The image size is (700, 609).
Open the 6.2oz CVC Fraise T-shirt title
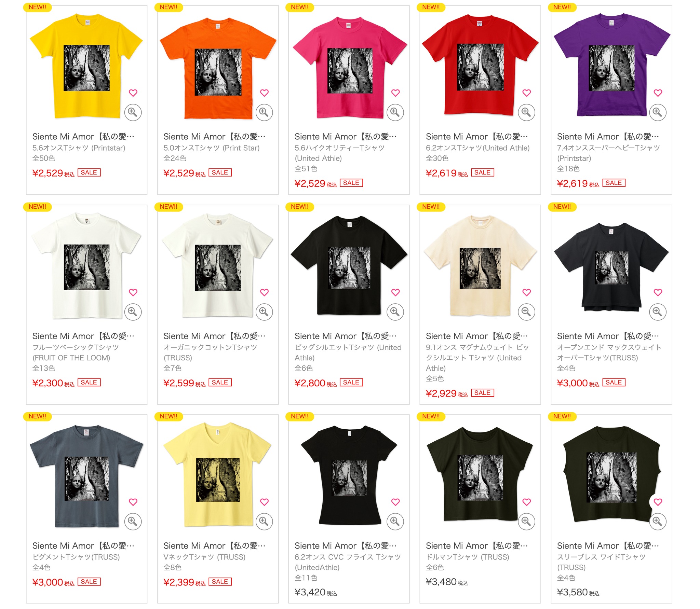coord(346,546)
